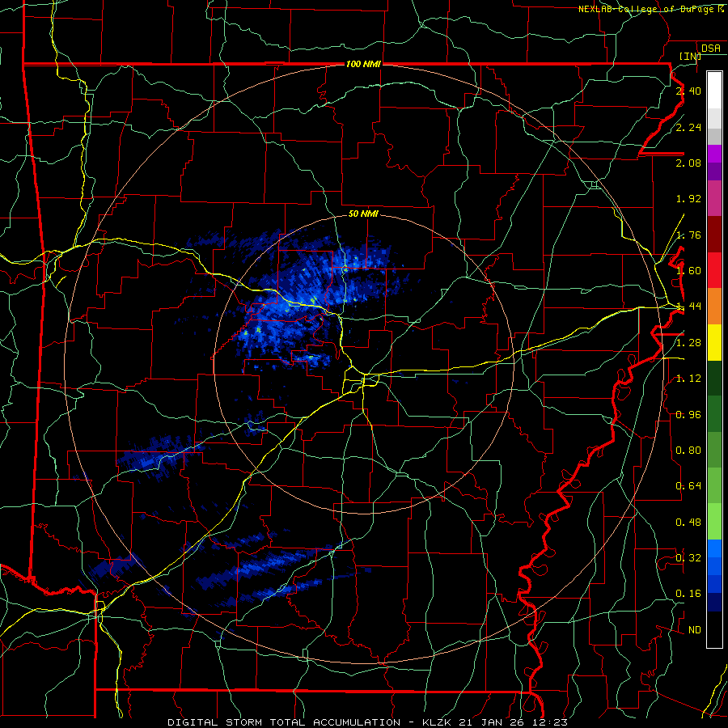Click the 1.12 legend value
The image size is (728, 728).
688,379
